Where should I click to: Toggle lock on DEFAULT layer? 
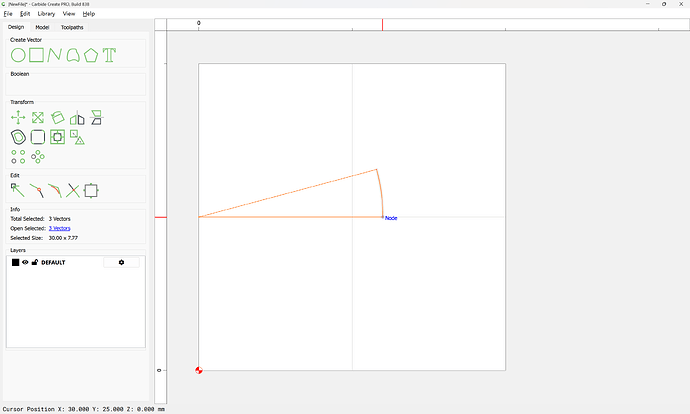point(35,262)
